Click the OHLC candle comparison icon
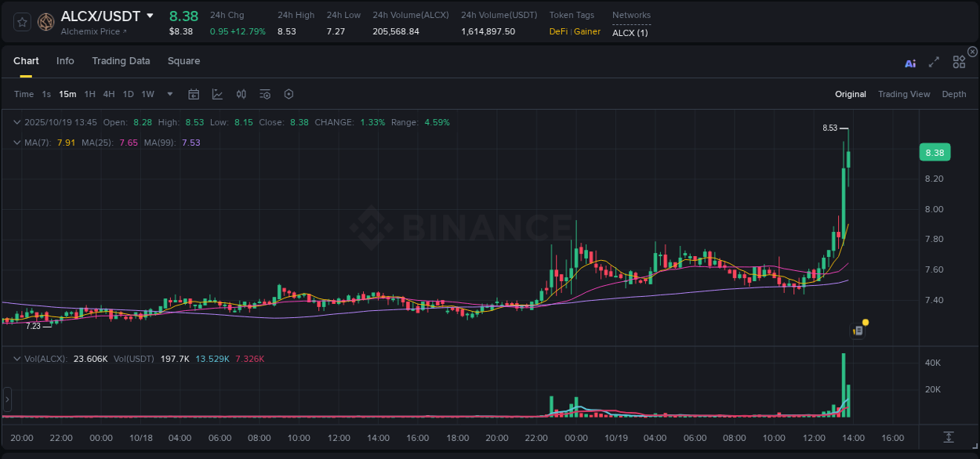The width and height of the screenshot is (980, 459). point(241,94)
